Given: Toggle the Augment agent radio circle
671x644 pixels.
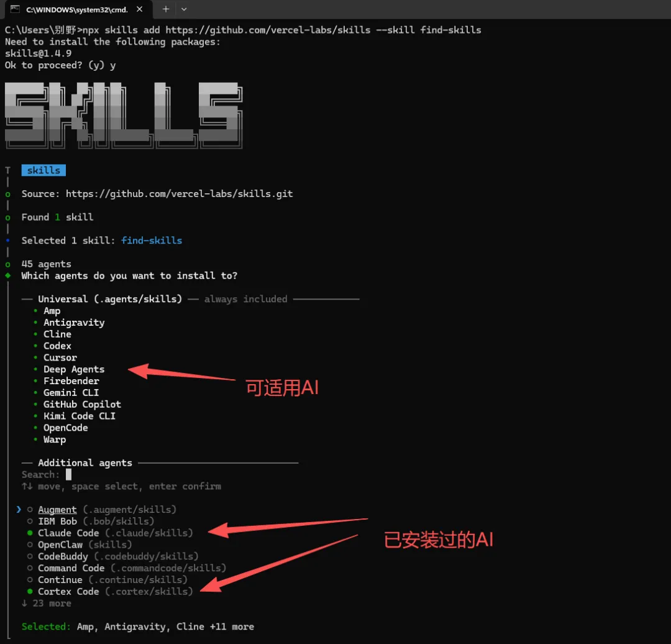Looking at the screenshot, I should pyautogui.click(x=30, y=510).
